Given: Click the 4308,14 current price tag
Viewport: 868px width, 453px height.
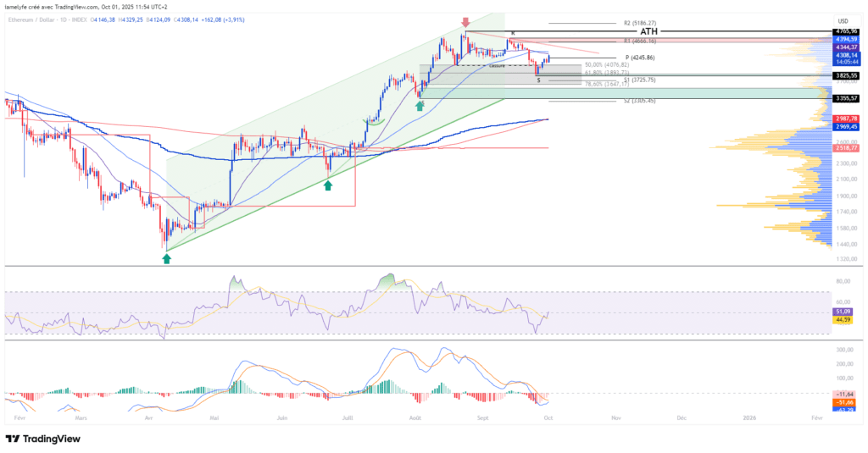Looking at the screenshot, I should [x=846, y=55].
